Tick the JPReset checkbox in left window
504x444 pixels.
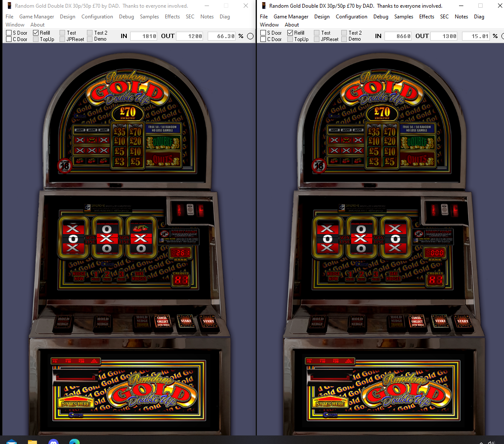[x=63, y=39]
